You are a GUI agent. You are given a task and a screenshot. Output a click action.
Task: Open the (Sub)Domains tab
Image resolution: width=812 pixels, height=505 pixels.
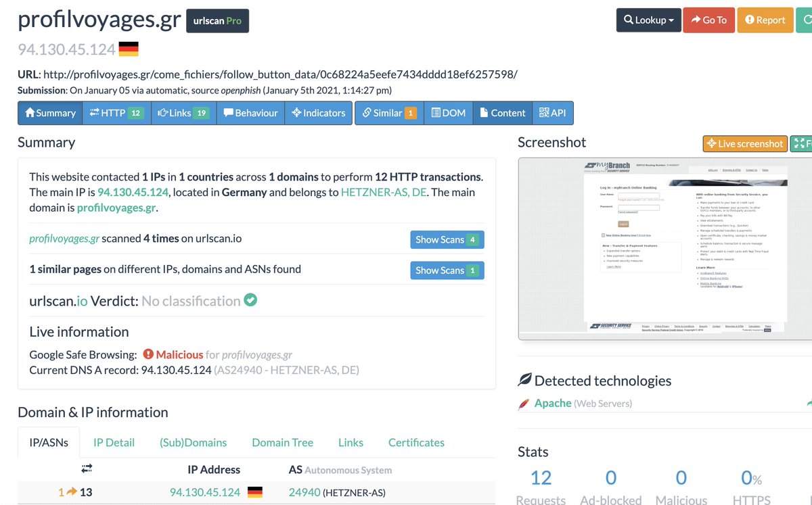pos(194,442)
